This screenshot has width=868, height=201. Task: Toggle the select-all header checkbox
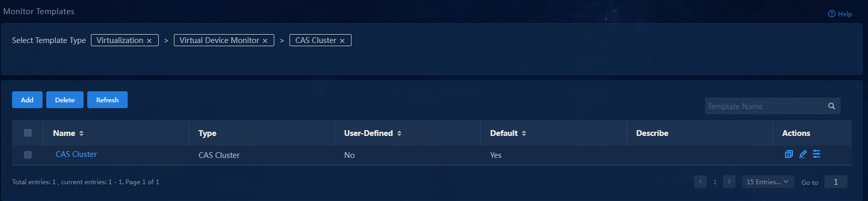tap(28, 133)
